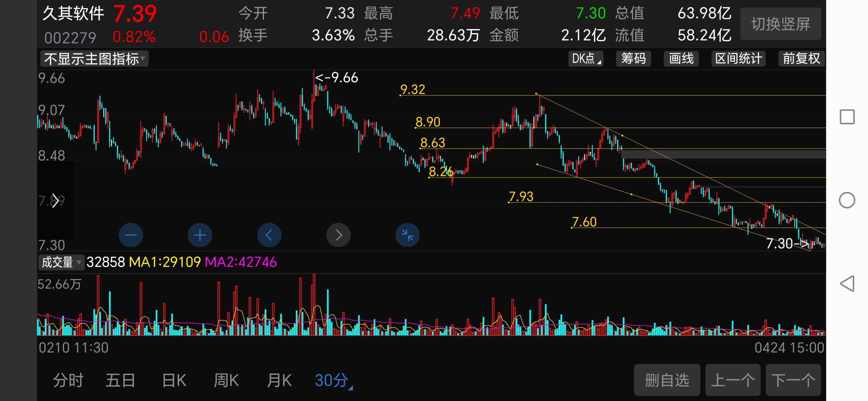Open the 30分 timeframe dropdown
This screenshot has height=401, width=868.
click(x=332, y=380)
